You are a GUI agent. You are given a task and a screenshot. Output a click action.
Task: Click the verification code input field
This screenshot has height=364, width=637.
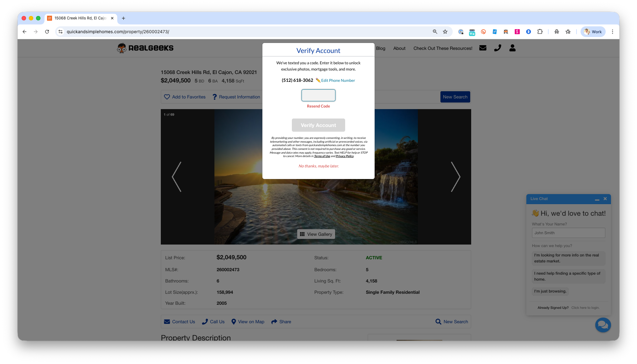coord(318,95)
